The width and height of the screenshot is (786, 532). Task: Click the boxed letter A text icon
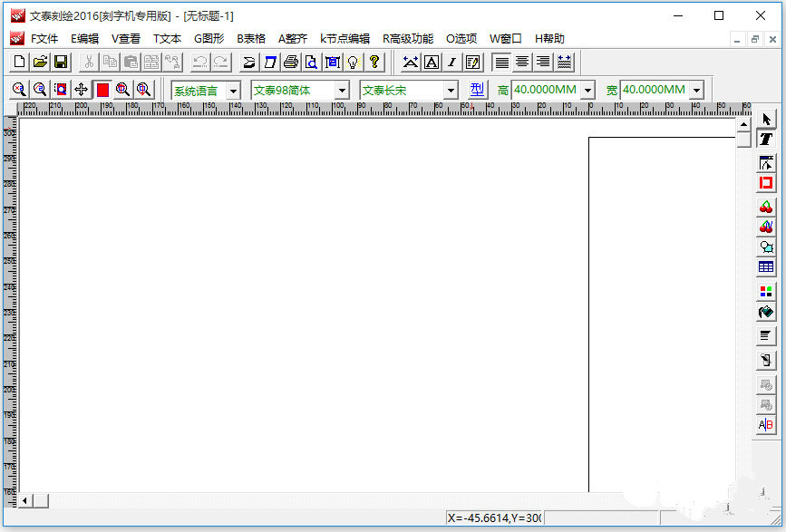pos(432,63)
